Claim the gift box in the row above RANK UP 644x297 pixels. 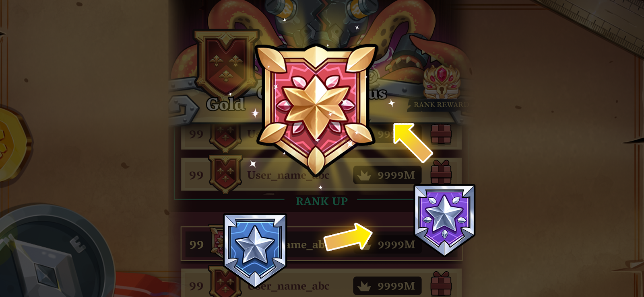(x=441, y=172)
